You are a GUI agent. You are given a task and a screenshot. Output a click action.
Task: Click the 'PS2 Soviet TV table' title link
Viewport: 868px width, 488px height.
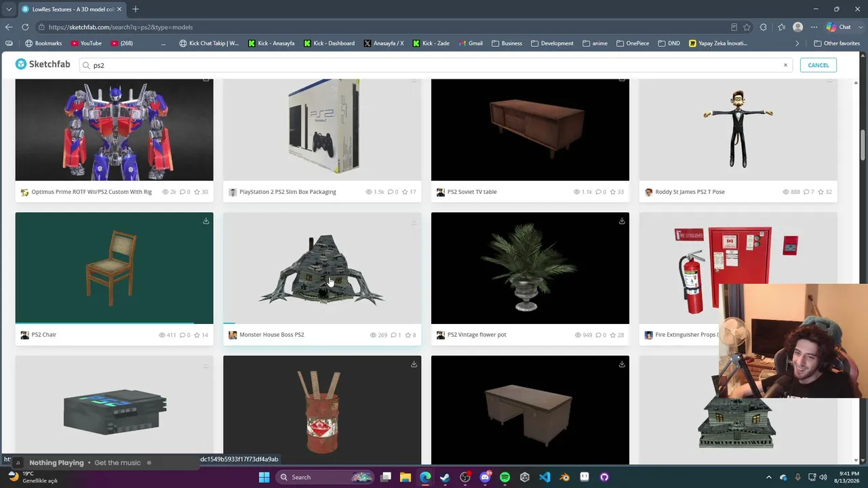[472, 192]
